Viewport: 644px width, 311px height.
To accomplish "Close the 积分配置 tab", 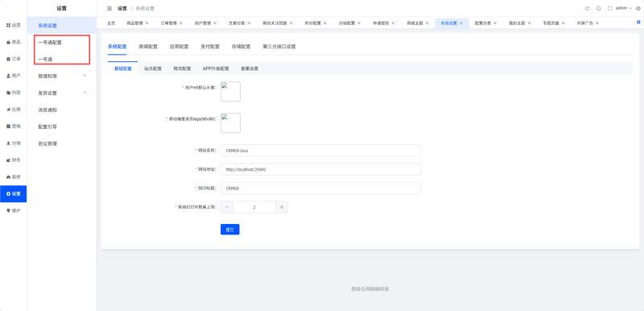I will 325,23.
